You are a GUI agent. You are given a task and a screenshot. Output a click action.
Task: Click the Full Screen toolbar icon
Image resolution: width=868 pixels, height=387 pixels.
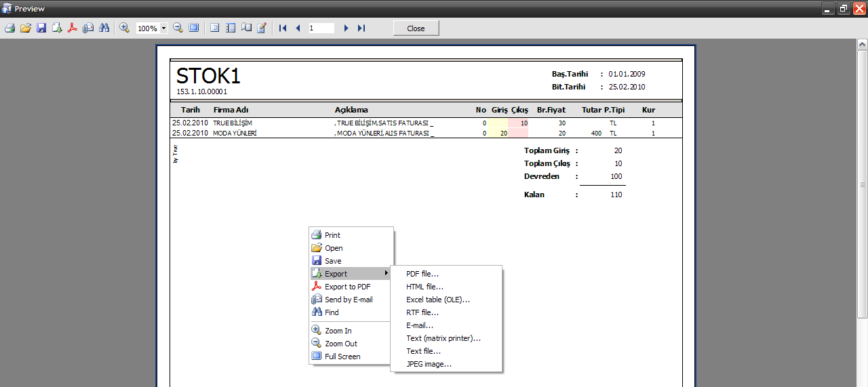(194, 28)
